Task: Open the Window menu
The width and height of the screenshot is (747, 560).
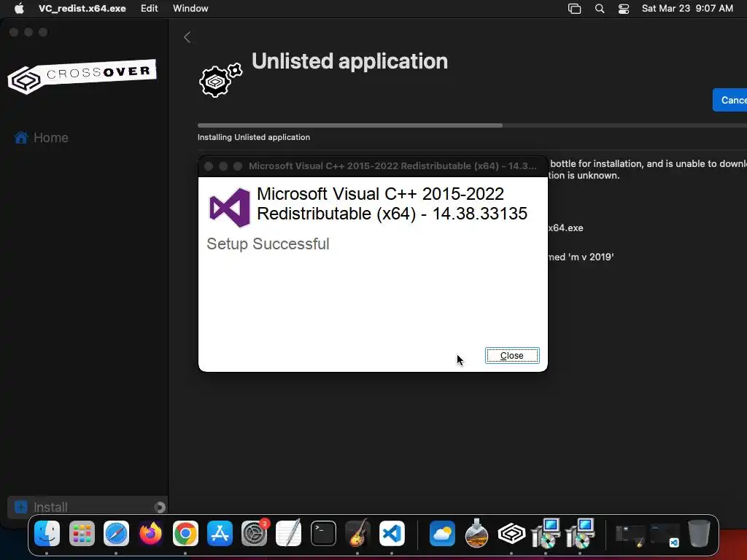Action: coord(190,9)
